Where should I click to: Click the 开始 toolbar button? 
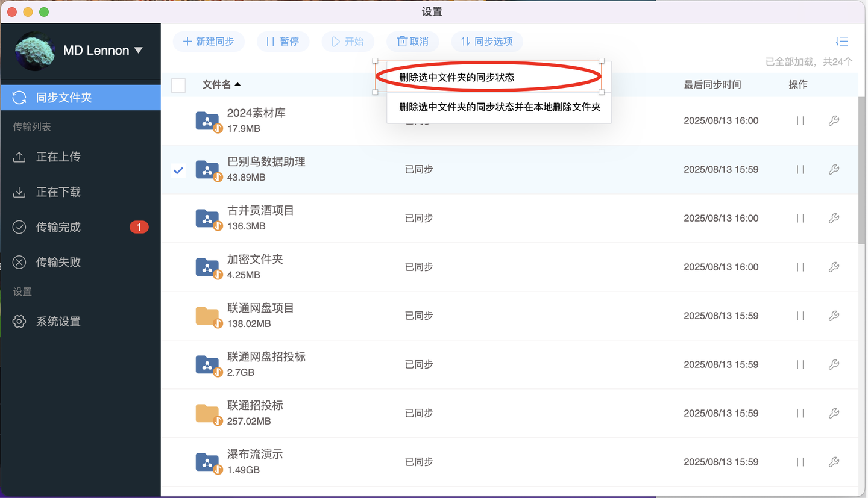(348, 42)
